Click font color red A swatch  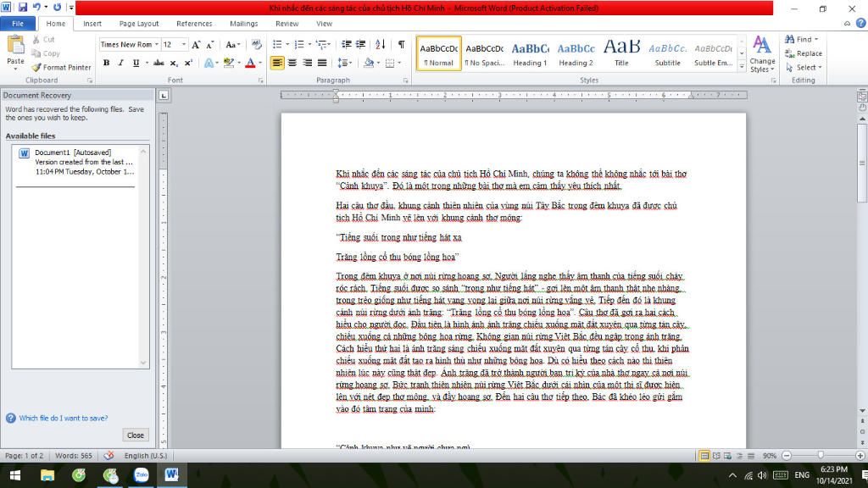tap(250, 63)
